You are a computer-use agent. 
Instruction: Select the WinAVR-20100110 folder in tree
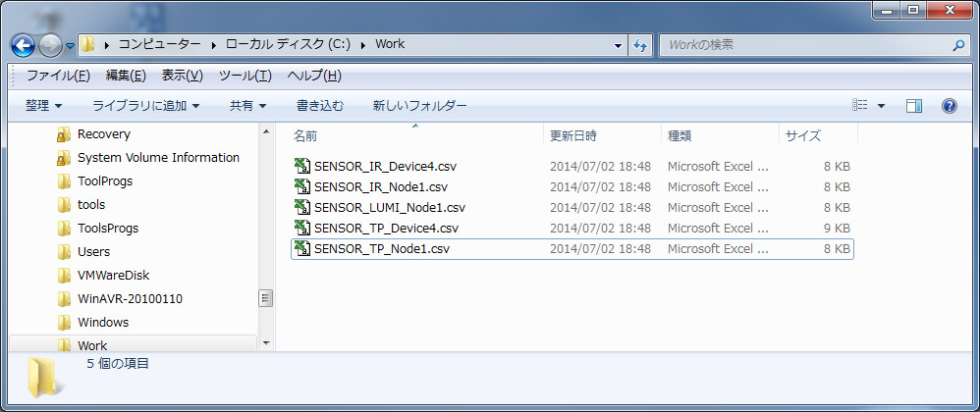tap(130, 298)
